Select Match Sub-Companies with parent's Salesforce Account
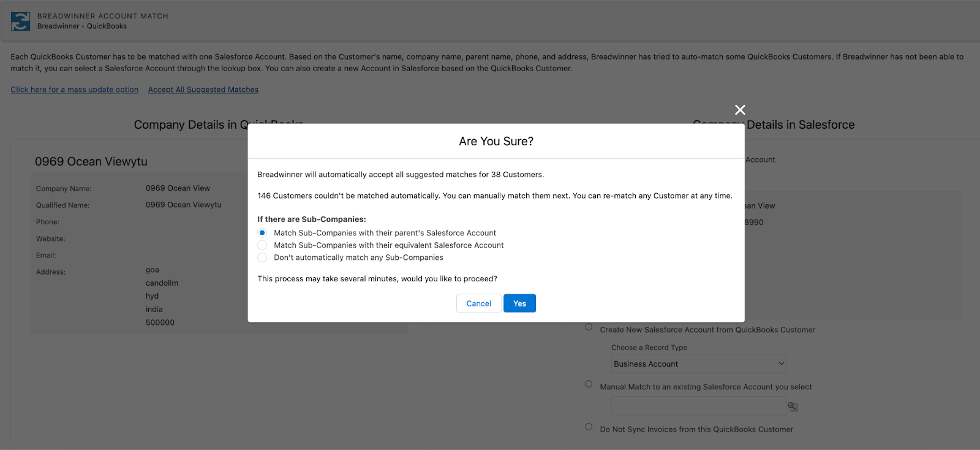The height and width of the screenshot is (450, 980). pyautogui.click(x=262, y=233)
